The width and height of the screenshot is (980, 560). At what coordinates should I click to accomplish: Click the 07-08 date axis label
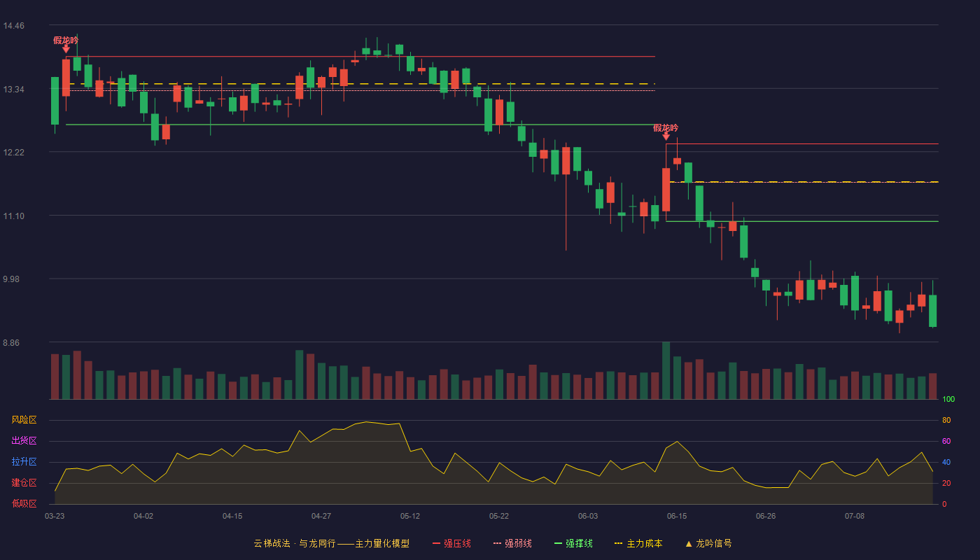click(855, 516)
